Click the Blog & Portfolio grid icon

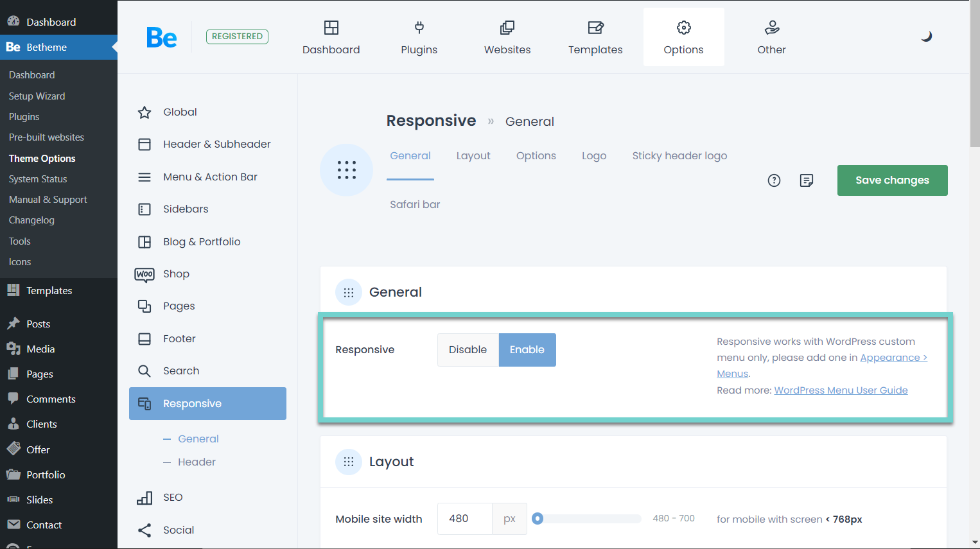point(144,242)
